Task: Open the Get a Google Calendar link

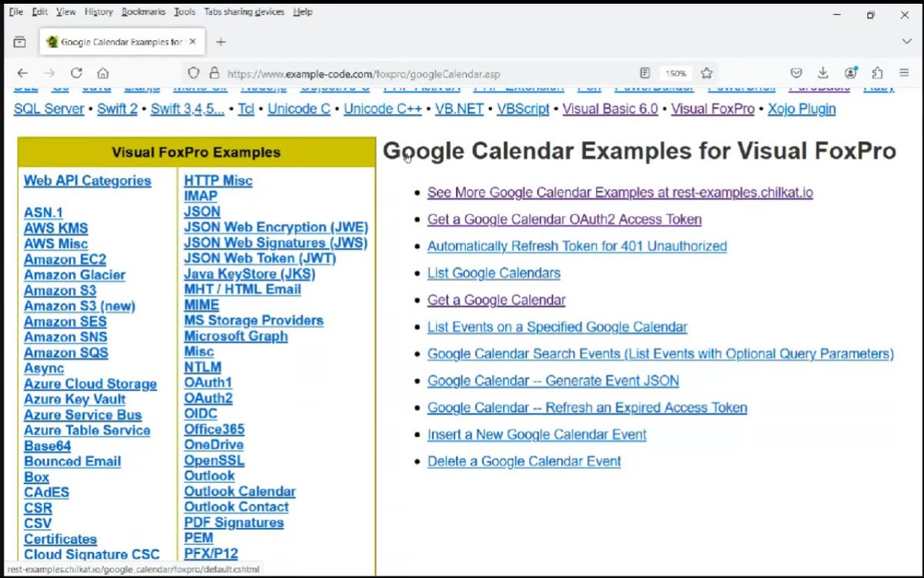Action: point(497,300)
